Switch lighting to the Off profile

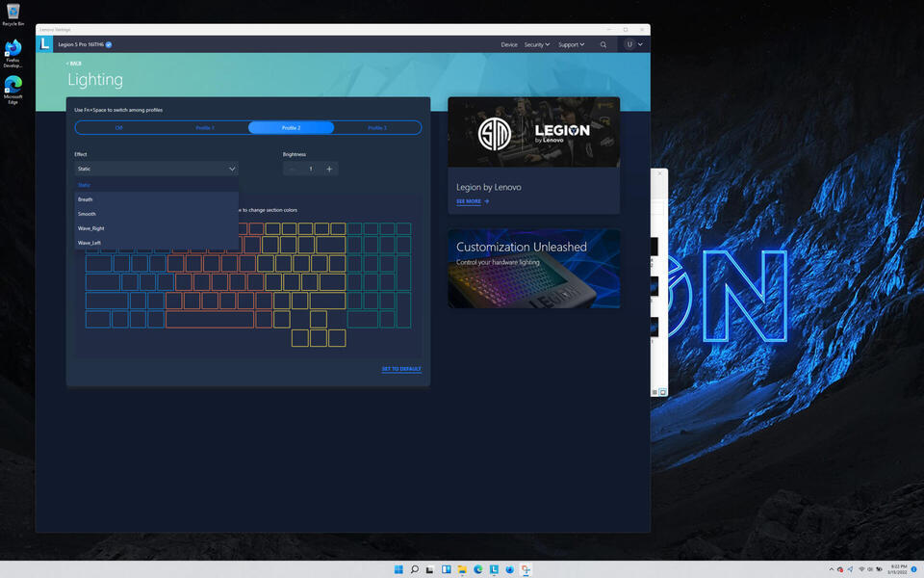pos(119,128)
